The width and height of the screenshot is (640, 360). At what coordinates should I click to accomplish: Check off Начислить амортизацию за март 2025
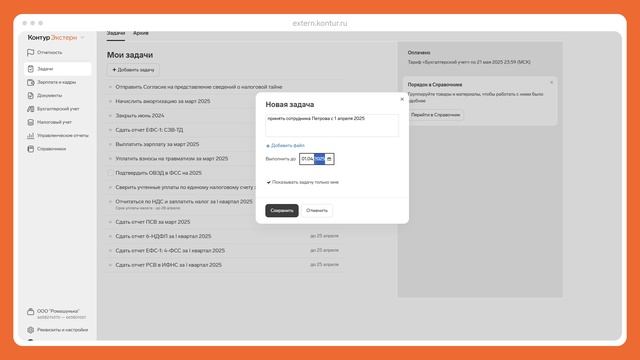tap(110, 101)
